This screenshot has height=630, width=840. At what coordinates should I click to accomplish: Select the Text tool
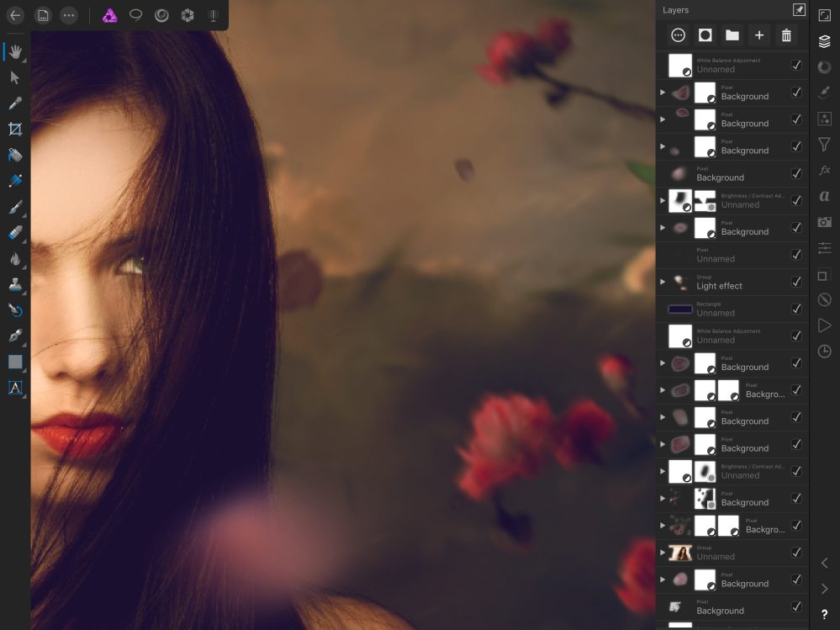(x=15, y=388)
